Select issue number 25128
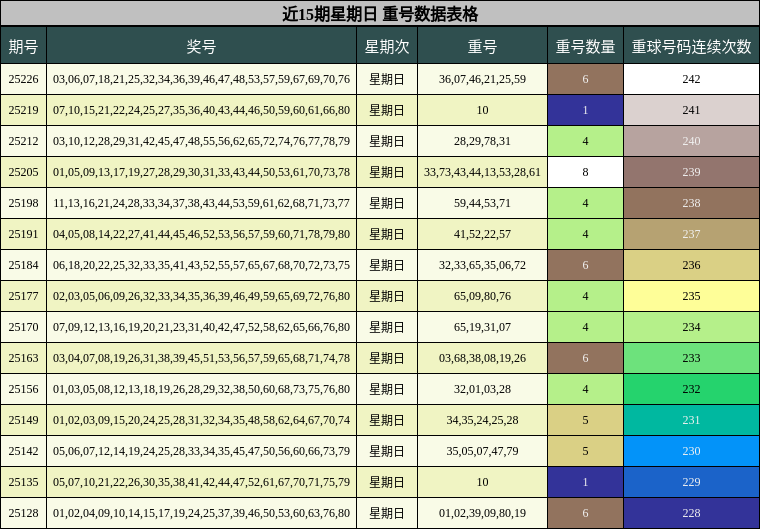Viewport: 760px width, 529px height. pyautogui.click(x=23, y=513)
